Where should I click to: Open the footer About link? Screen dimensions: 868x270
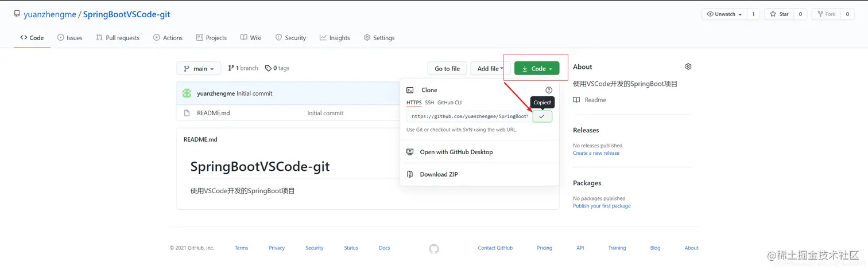[x=691, y=248]
